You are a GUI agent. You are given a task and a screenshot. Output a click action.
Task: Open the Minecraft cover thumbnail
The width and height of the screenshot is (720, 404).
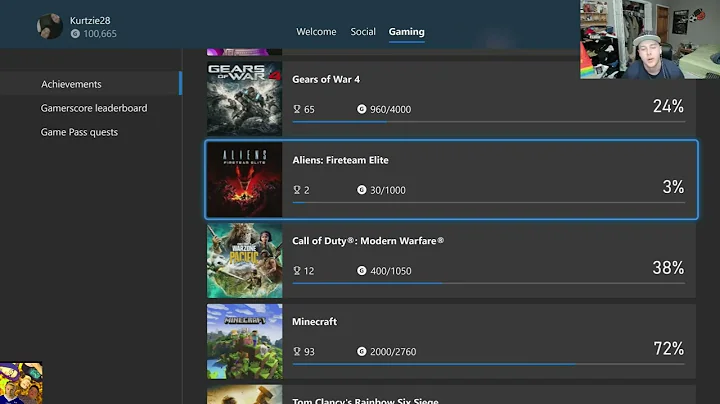(244, 341)
